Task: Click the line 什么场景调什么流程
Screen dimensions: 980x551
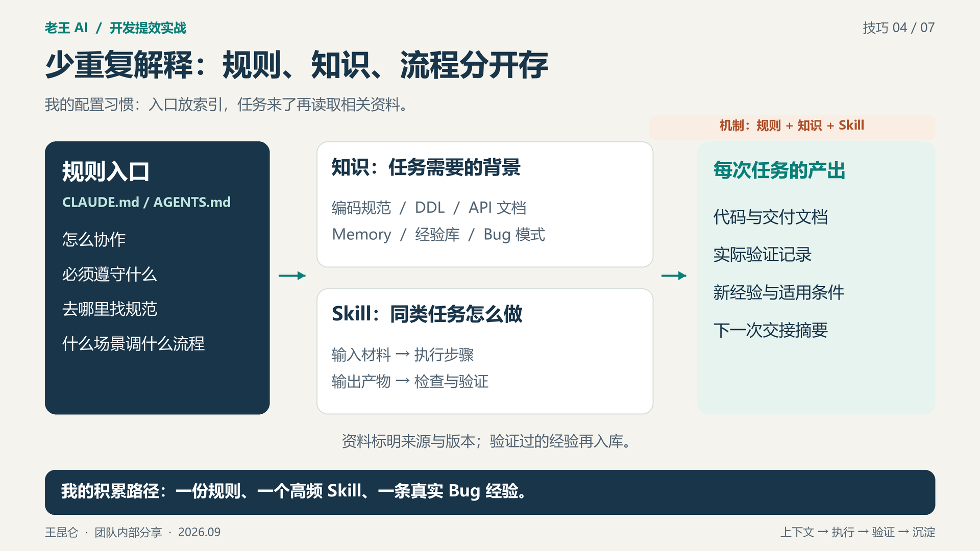Action: point(133,343)
